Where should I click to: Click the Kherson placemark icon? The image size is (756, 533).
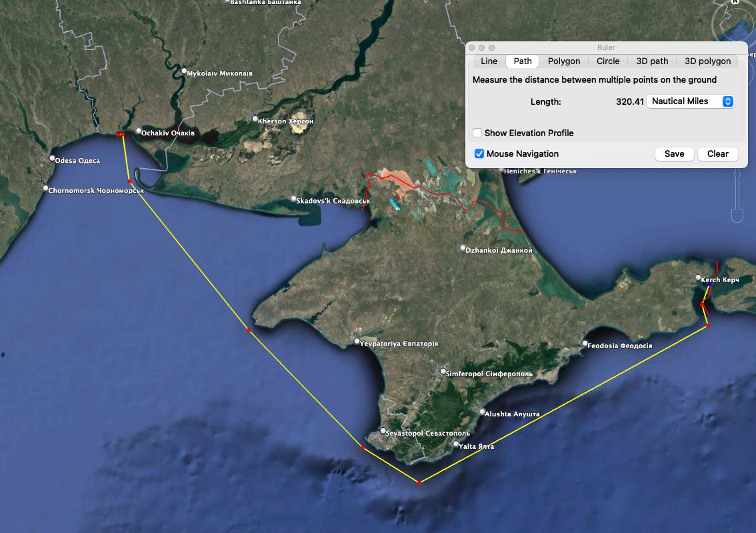(x=255, y=118)
